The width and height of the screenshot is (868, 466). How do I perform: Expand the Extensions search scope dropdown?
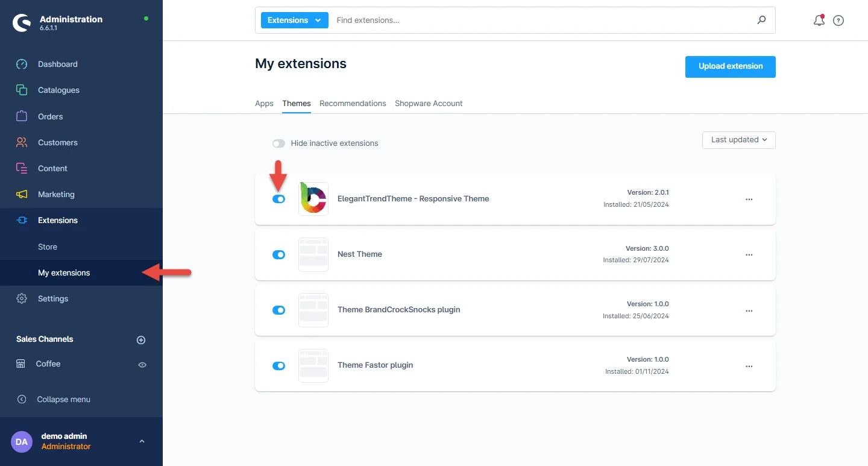pyautogui.click(x=294, y=20)
